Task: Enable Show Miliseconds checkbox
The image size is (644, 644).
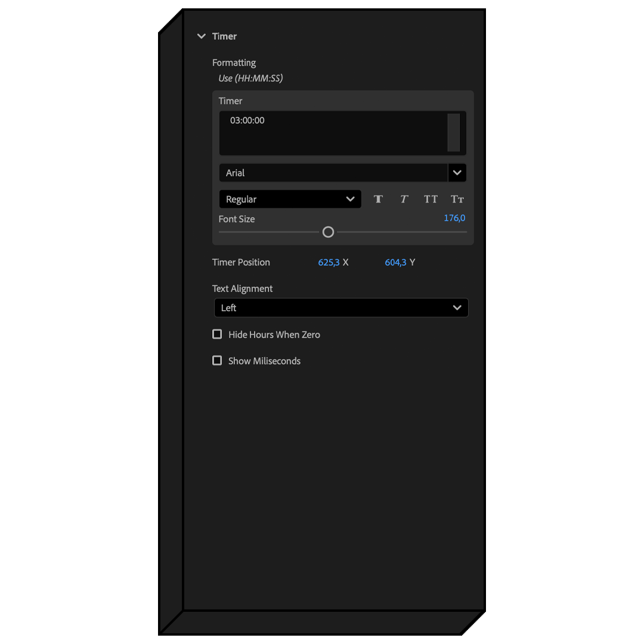Action: 217,361
